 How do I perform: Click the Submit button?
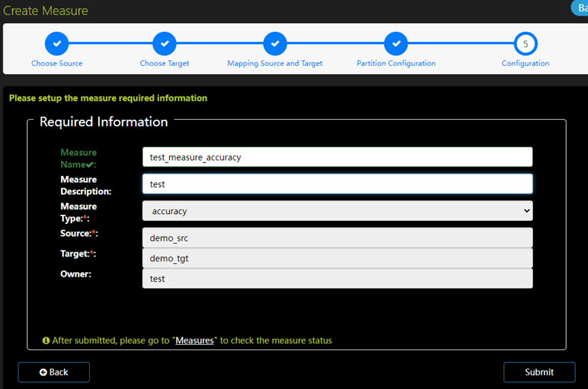(539, 372)
